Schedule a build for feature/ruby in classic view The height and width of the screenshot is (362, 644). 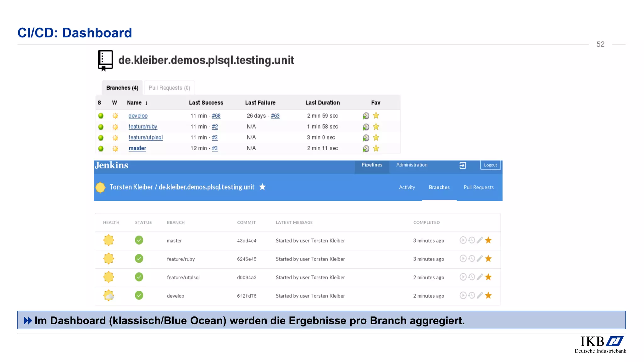coord(366,127)
